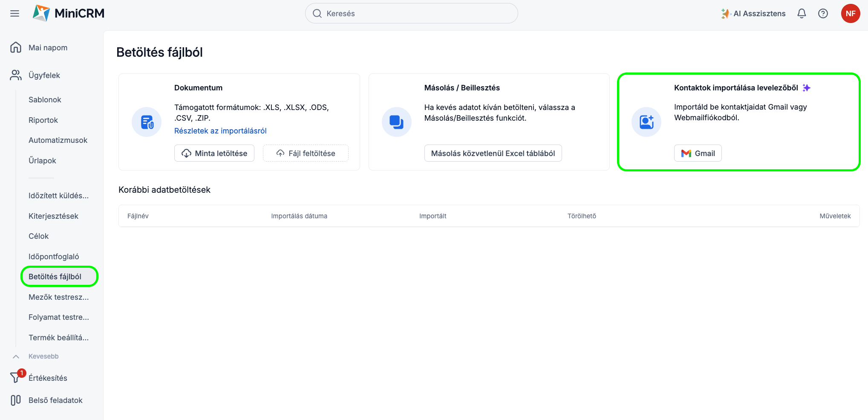This screenshot has height=420, width=868.
Task: Open the notifications bell
Action: pyautogui.click(x=801, y=14)
